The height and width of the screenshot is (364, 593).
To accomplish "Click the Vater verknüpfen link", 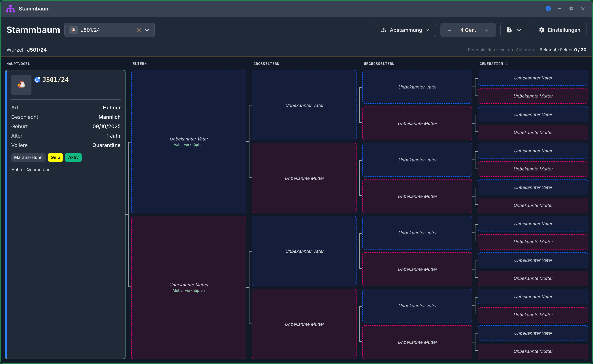I will pos(189,145).
